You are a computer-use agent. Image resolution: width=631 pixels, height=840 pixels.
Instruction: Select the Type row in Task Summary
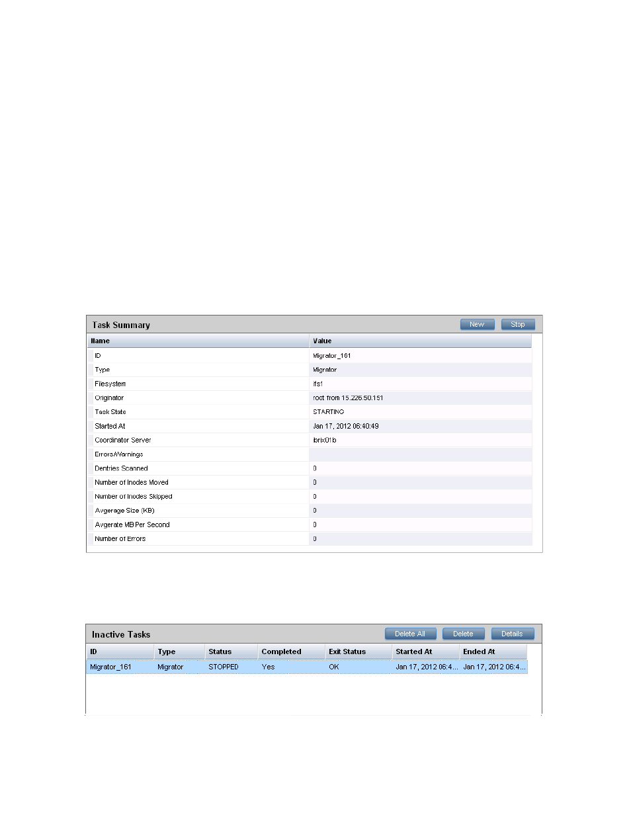point(310,370)
